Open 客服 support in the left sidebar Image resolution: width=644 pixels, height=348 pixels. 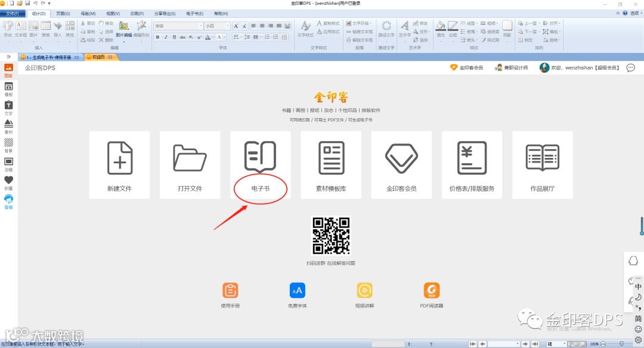pyautogui.click(x=8, y=202)
